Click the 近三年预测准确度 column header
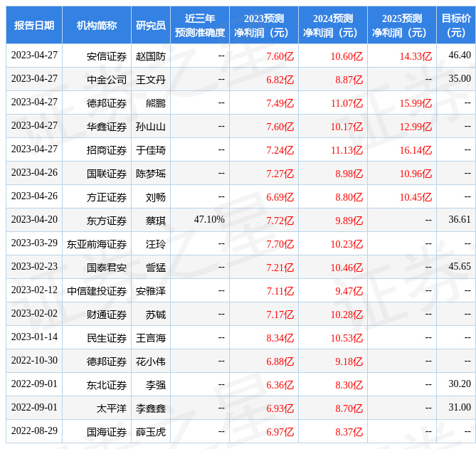 200,25
